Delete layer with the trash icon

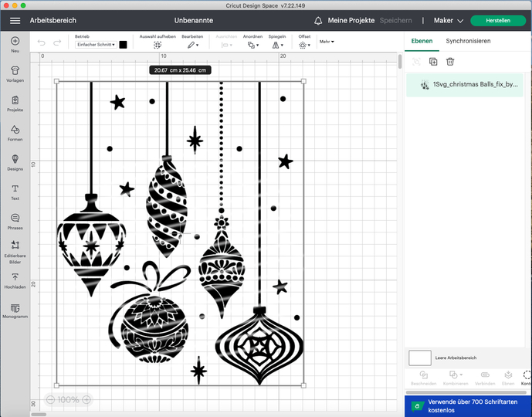450,61
